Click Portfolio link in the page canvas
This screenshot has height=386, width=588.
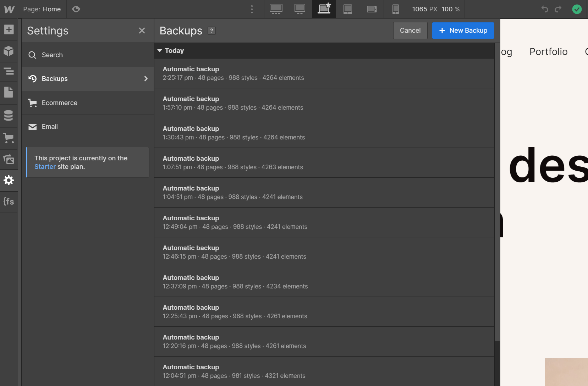(548, 52)
